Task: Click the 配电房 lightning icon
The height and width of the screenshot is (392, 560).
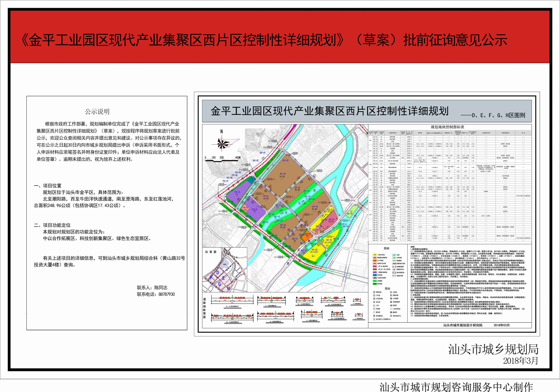Action: 374,312
